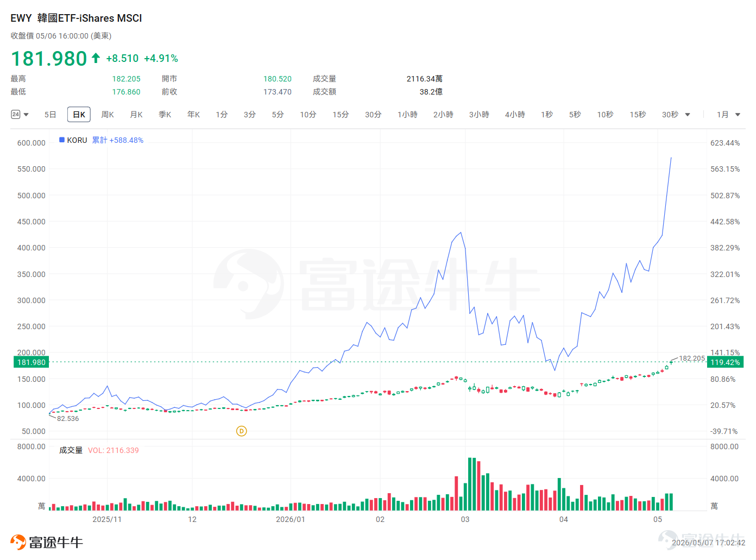Click the 2026/01 date axis label
756x560 pixels.
[291, 519]
